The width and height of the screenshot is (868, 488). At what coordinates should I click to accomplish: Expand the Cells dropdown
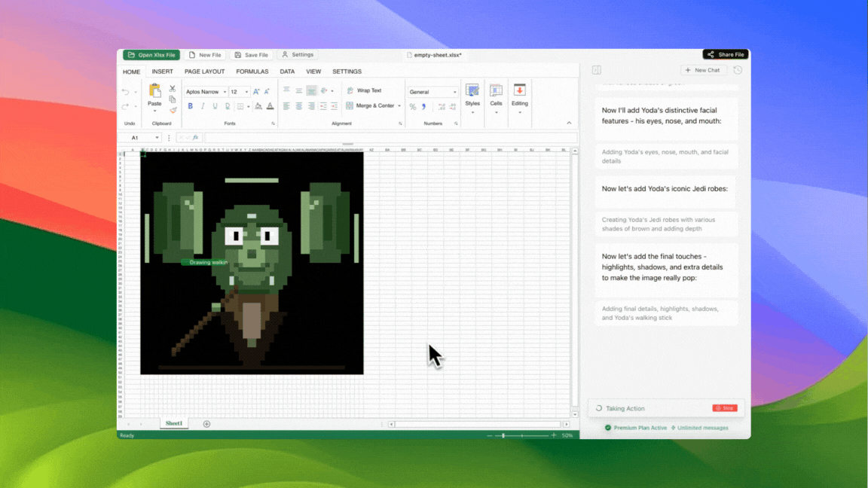(496, 112)
